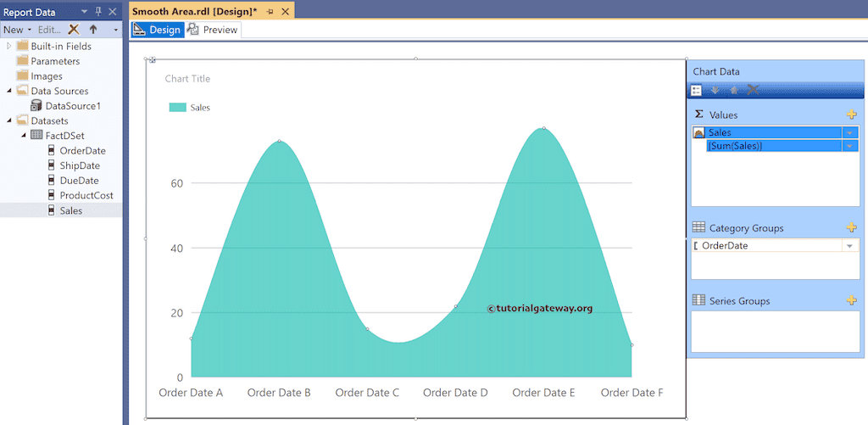Collapse the Data Sources node

[8, 91]
